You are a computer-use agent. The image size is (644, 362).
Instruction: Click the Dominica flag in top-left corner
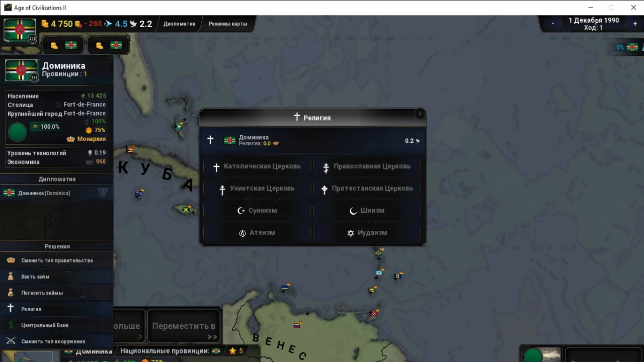[x=20, y=30]
